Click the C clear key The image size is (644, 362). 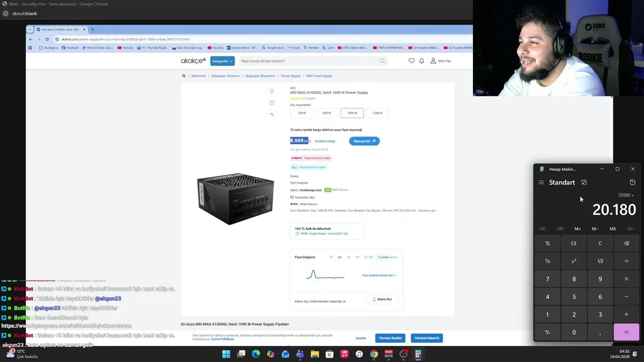(600, 243)
